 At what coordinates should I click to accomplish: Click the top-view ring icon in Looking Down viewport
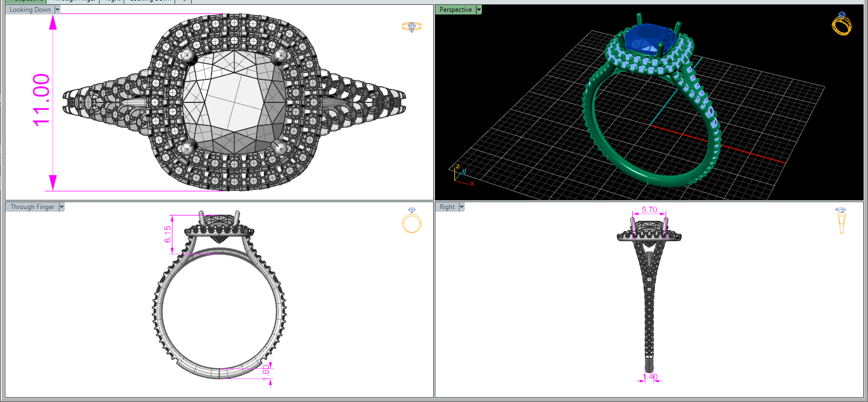(x=412, y=27)
